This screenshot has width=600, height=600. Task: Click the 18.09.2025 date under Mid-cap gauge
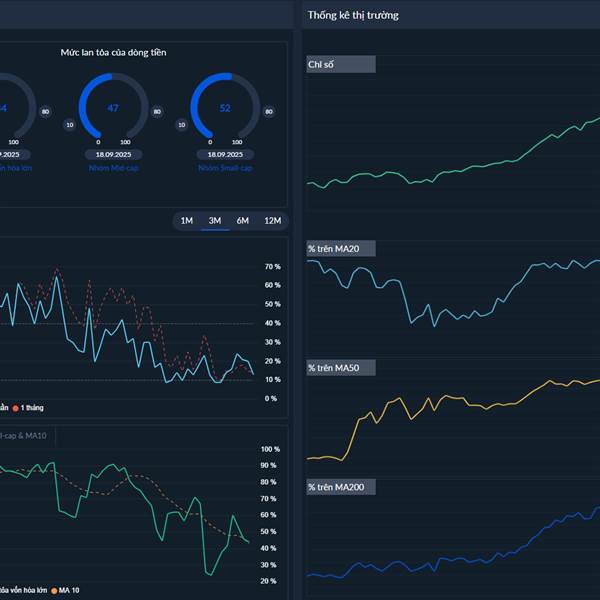pyautogui.click(x=113, y=155)
